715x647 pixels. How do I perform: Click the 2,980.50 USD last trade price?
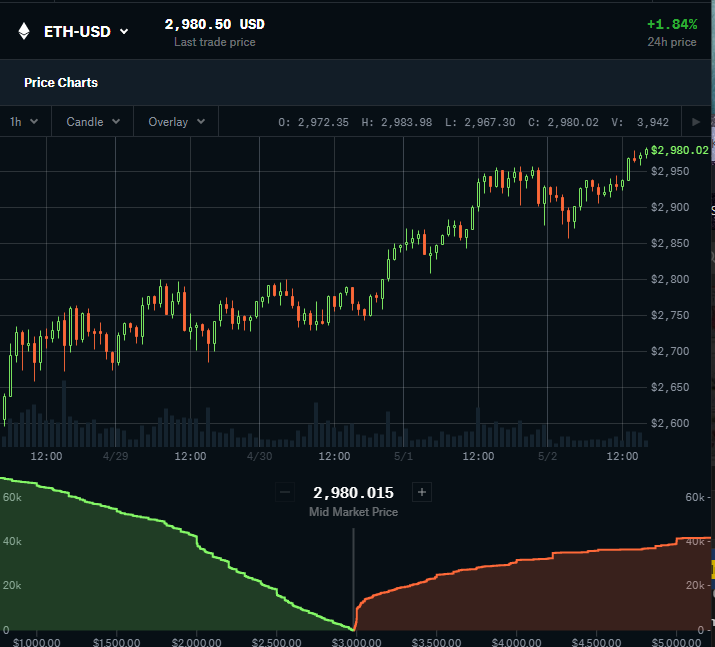214,24
